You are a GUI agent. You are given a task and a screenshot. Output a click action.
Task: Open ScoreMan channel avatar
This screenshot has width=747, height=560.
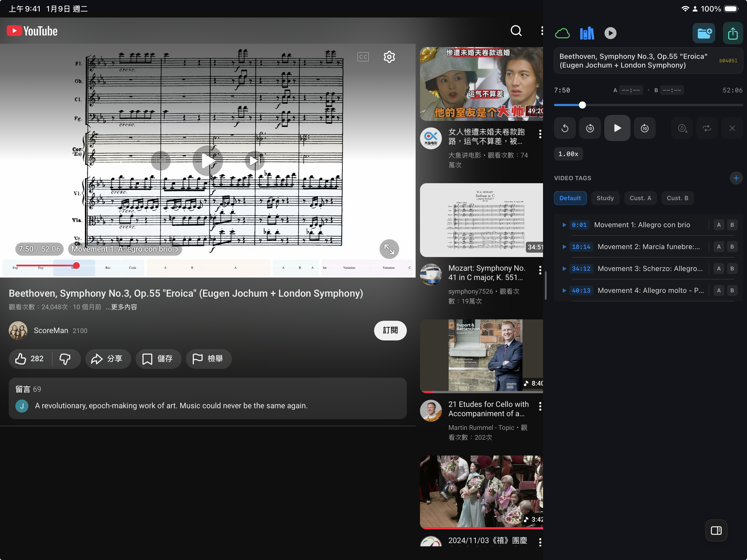click(18, 330)
